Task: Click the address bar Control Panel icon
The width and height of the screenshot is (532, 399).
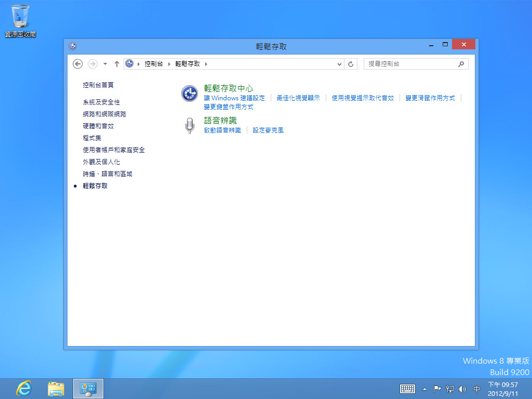Action: (x=129, y=63)
